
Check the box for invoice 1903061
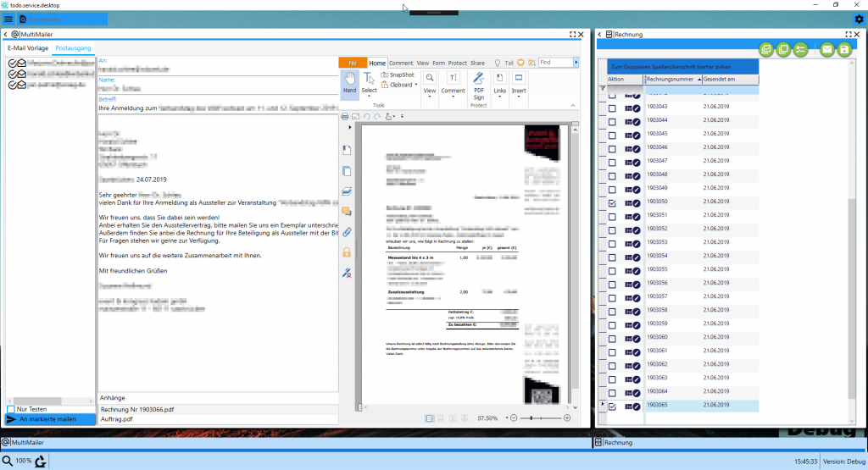pyautogui.click(x=612, y=352)
